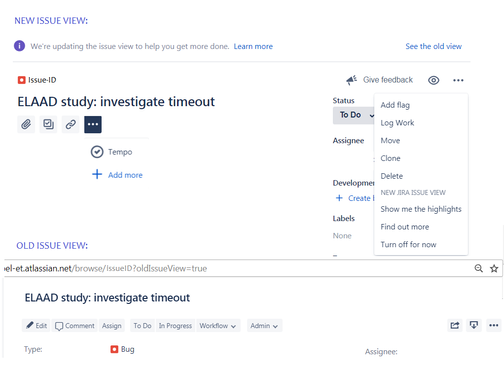Viewport: 504px width, 381px height.
Task: Click the link issue chain icon
Action: 71,124
